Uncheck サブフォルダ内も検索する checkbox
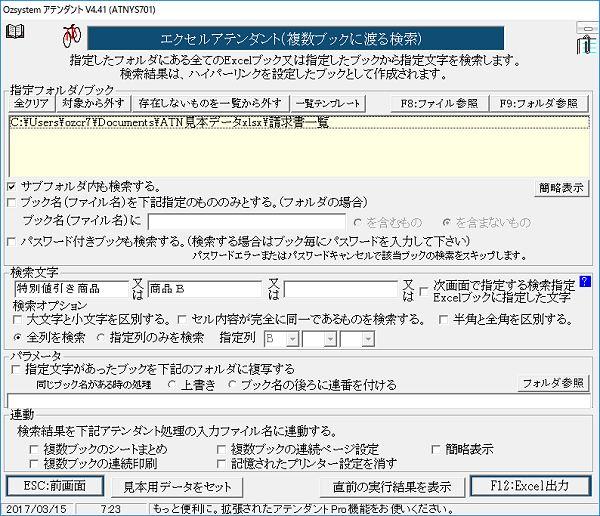The width and height of the screenshot is (600, 516). [x=11, y=186]
